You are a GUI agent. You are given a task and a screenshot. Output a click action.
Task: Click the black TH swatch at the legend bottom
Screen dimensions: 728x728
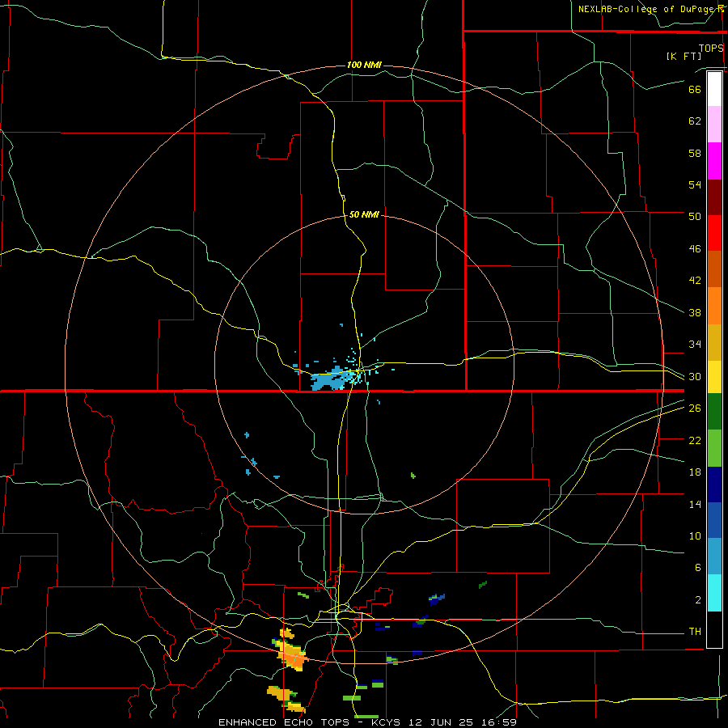tap(714, 629)
